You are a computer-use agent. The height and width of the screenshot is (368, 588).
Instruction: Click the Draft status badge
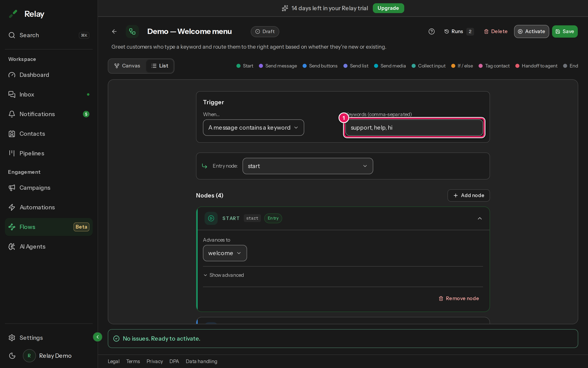[265, 31]
